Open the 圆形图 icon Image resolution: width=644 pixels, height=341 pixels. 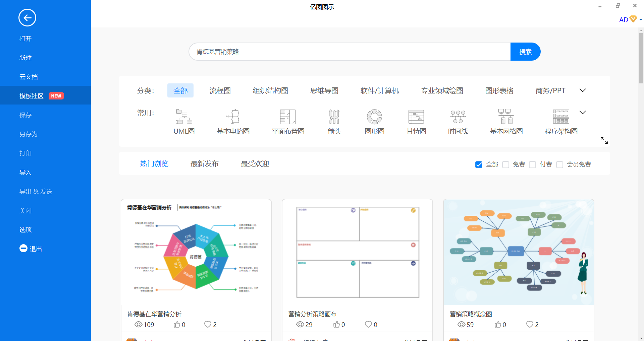click(374, 117)
